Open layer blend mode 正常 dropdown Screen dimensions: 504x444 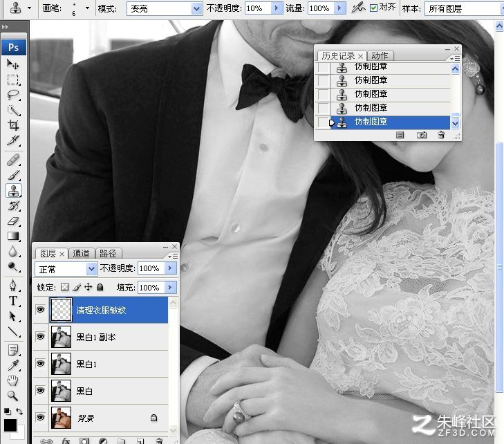point(92,269)
